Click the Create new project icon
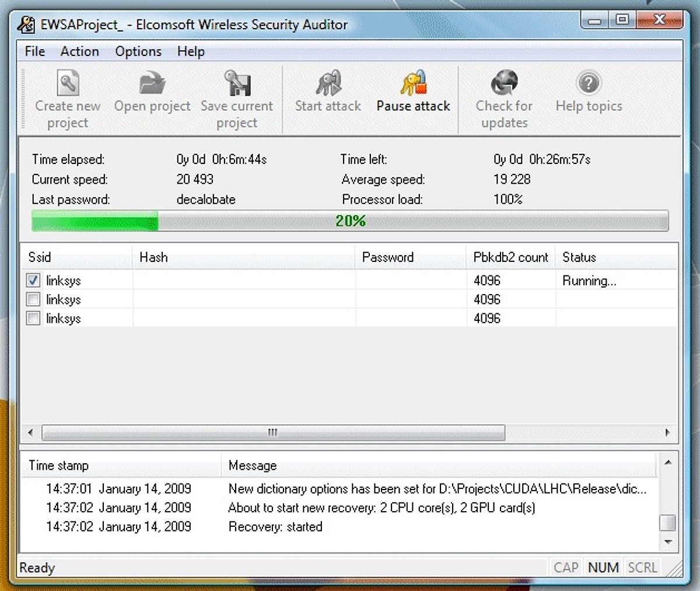The image size is (700, 591). click(x=68, y=83)
